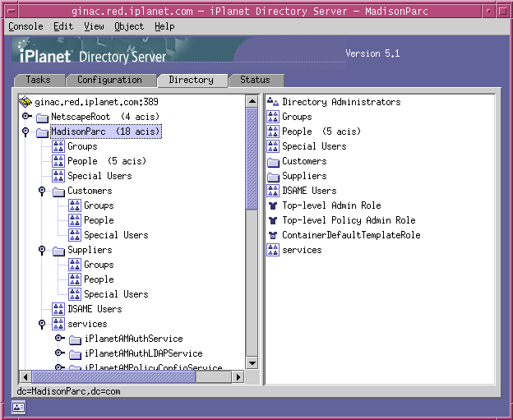
Task: Select the iPlanetAMPolicyConfigService entry
Action: pos(154,367)
